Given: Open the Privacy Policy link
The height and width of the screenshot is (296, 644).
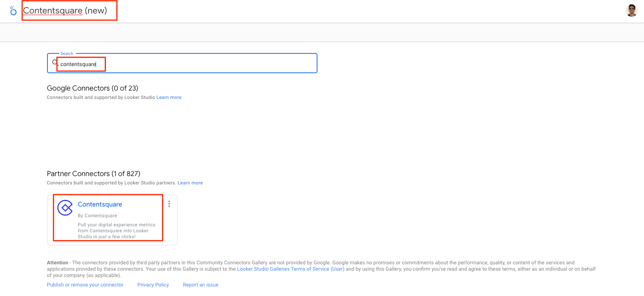Looking at the screenshot, I should click(x=153, y=285).
